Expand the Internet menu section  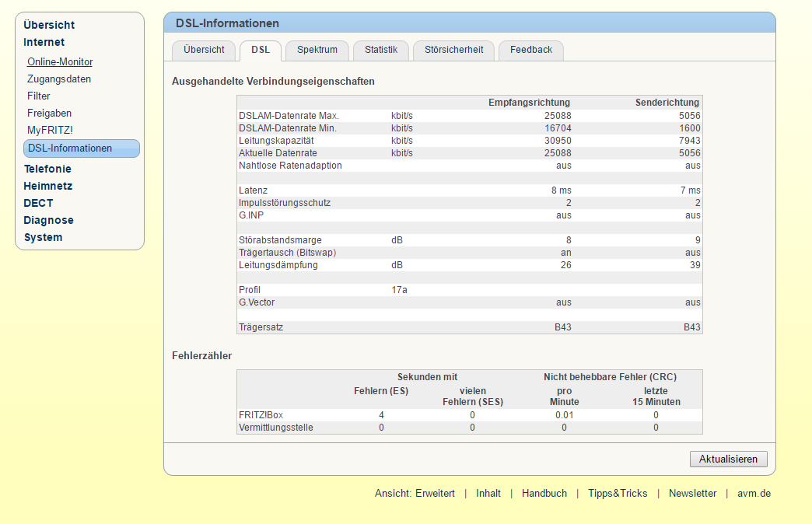click(44, 42)
